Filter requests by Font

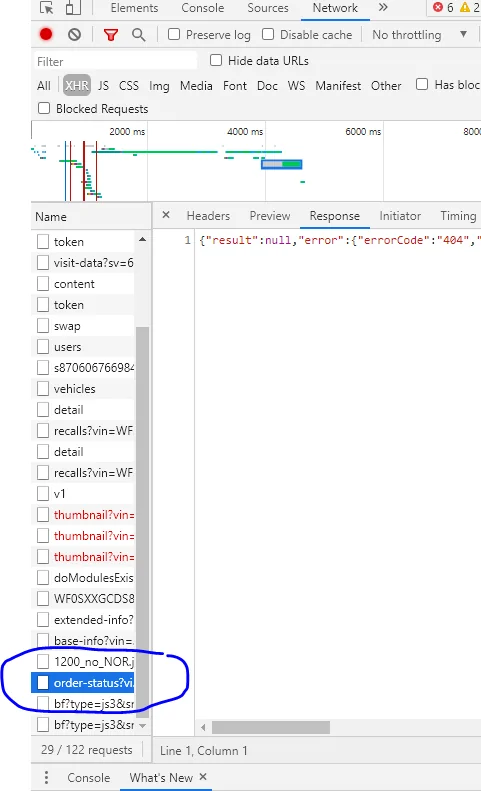(235, 85)
